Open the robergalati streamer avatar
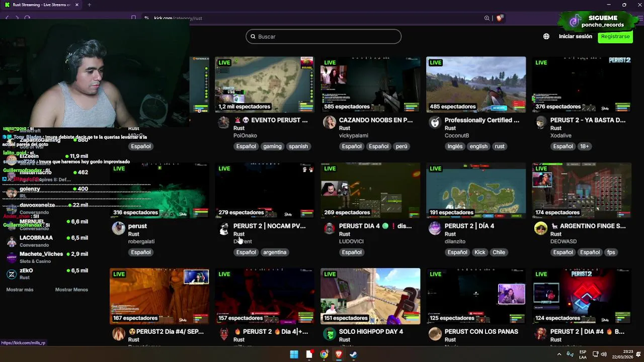644x362 pixels. [x=118, y=228]
